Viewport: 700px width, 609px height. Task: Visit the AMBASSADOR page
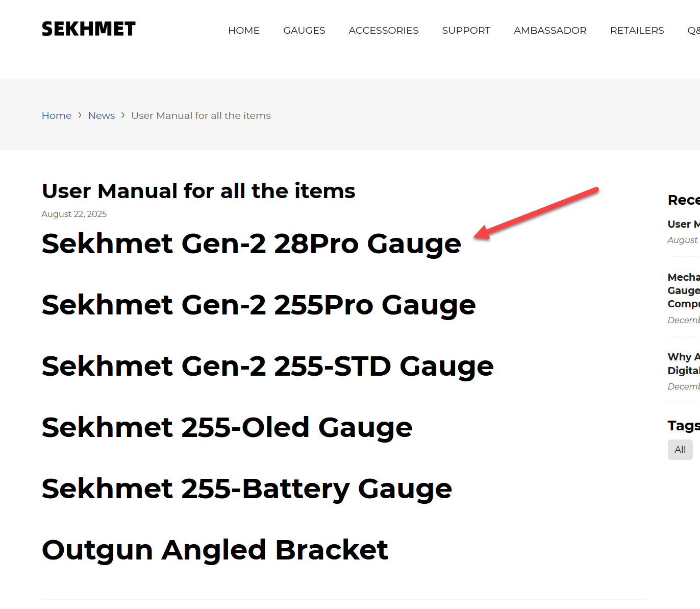pyautogui.click(x=550, y=31)
